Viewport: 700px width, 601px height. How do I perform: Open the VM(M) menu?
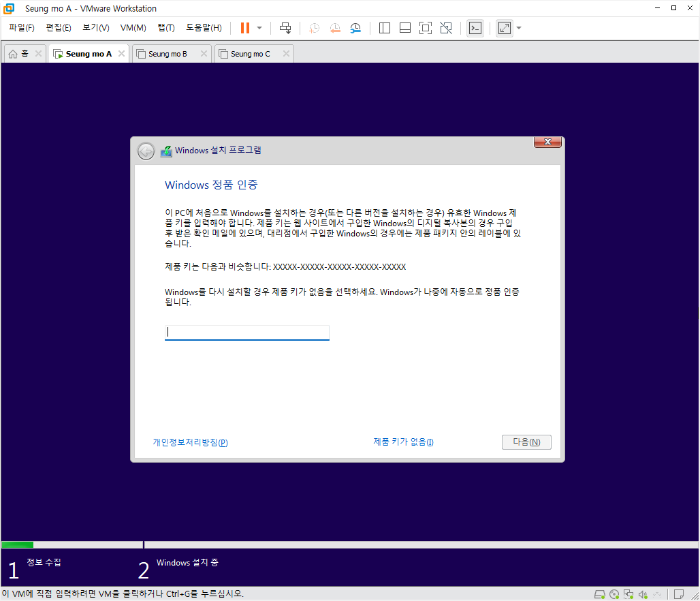[x=133, y=28]
